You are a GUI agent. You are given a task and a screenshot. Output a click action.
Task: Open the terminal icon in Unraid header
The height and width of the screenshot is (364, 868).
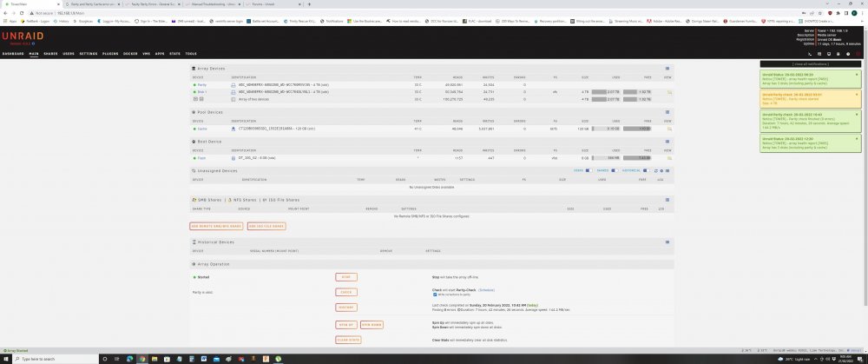810,54
